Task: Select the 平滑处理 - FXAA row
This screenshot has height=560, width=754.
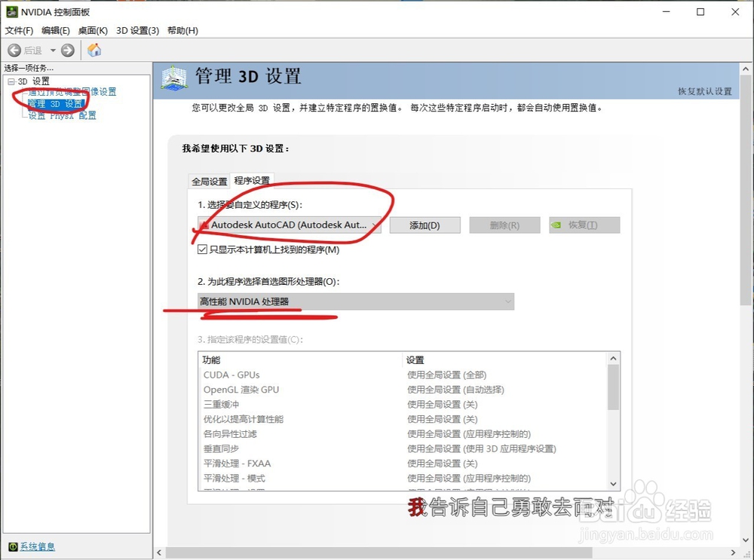Action: [403, 464]
